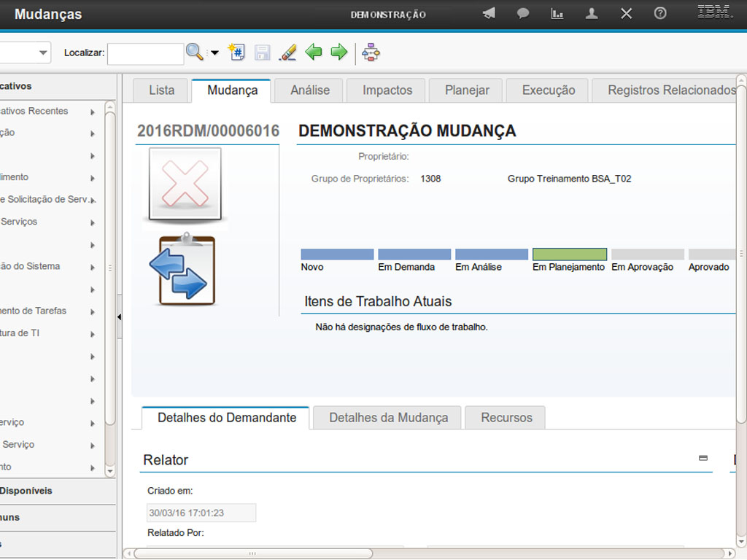Open the Detalhes da Mudança tab
Viewport: 747px width, 560px height.
click(x=388, y=418)
